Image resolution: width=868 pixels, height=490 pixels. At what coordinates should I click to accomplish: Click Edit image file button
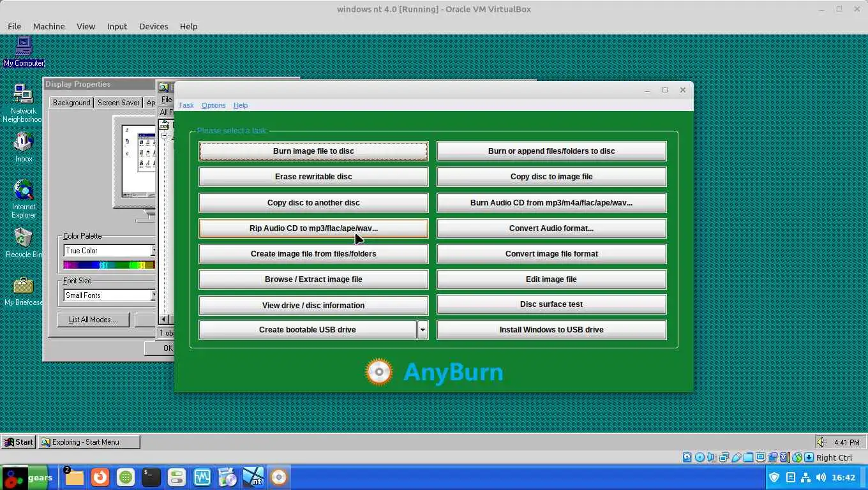tap(551, 279)
